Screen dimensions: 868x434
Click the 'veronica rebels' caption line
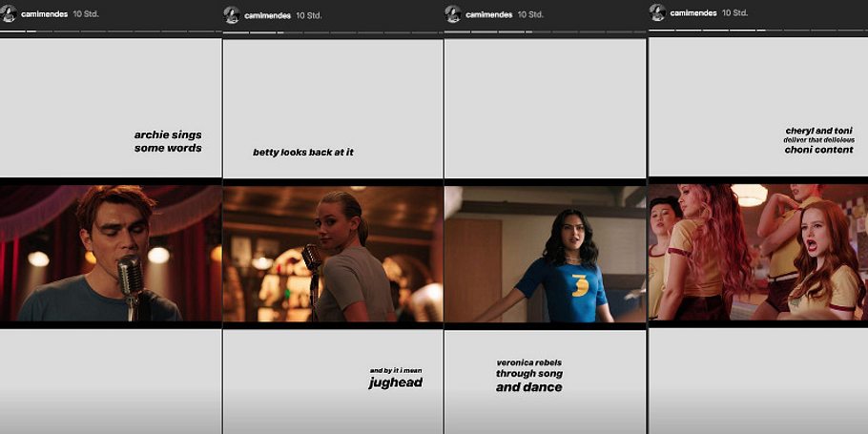[x=529, y=362]
